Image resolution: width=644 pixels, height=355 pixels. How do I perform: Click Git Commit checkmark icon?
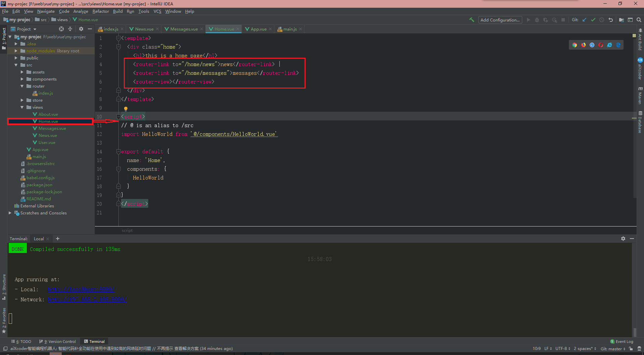[x=593, y=20]
